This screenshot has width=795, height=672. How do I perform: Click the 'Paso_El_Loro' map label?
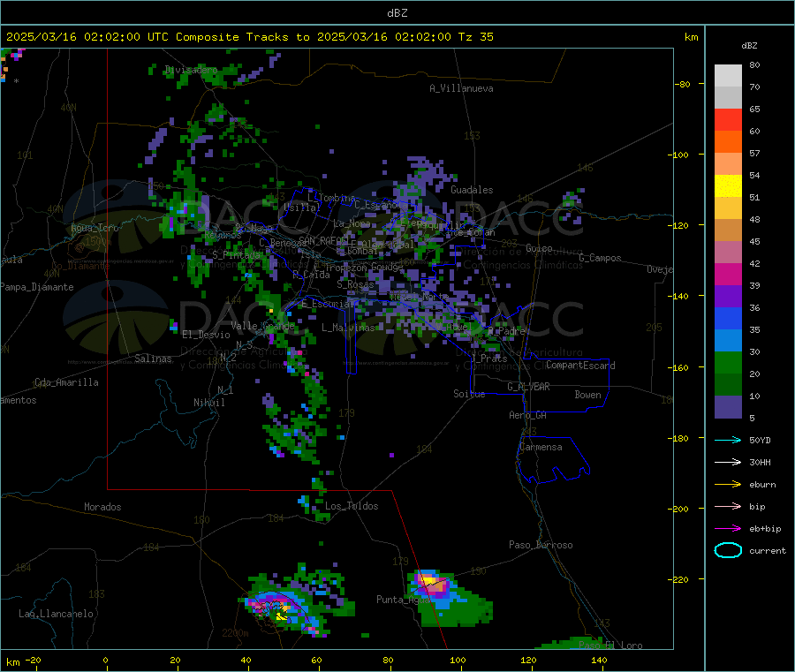pos(610,646)
